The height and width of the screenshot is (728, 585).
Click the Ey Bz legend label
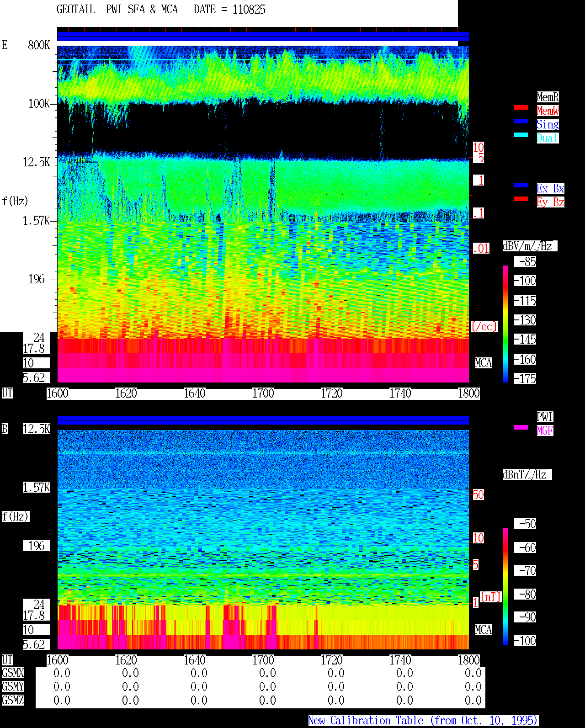[550, 202]
